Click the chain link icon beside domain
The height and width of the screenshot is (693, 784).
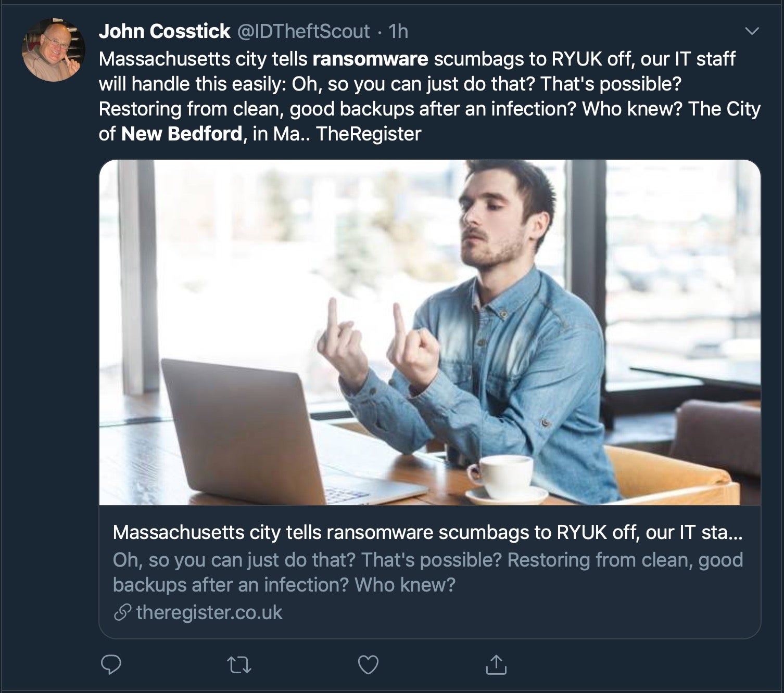122,612
